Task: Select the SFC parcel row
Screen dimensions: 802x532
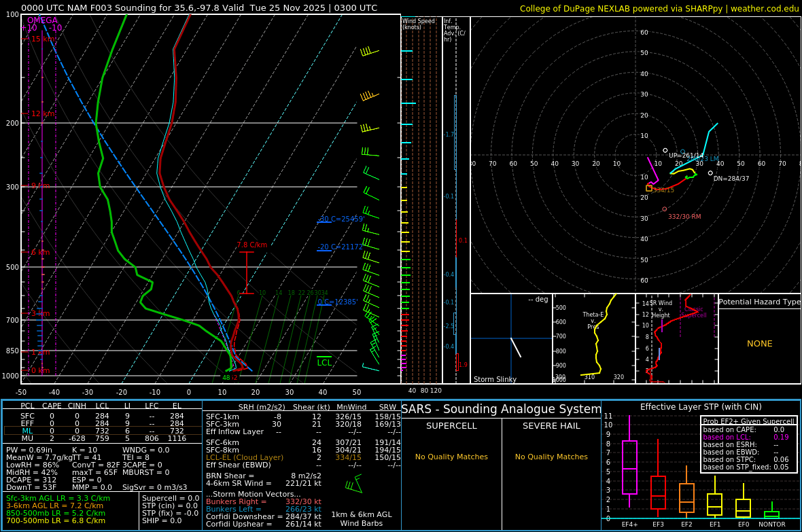Action: [x=103, y=416]
